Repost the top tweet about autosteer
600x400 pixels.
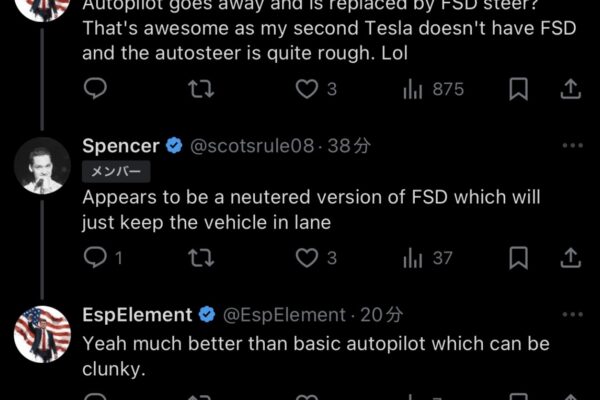(199, 89)
